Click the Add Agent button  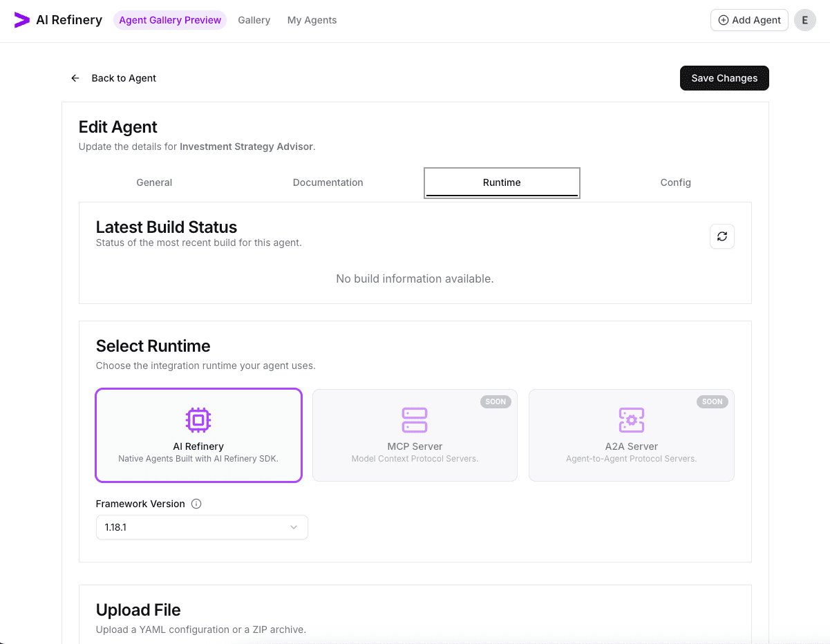tap(749, 20)
